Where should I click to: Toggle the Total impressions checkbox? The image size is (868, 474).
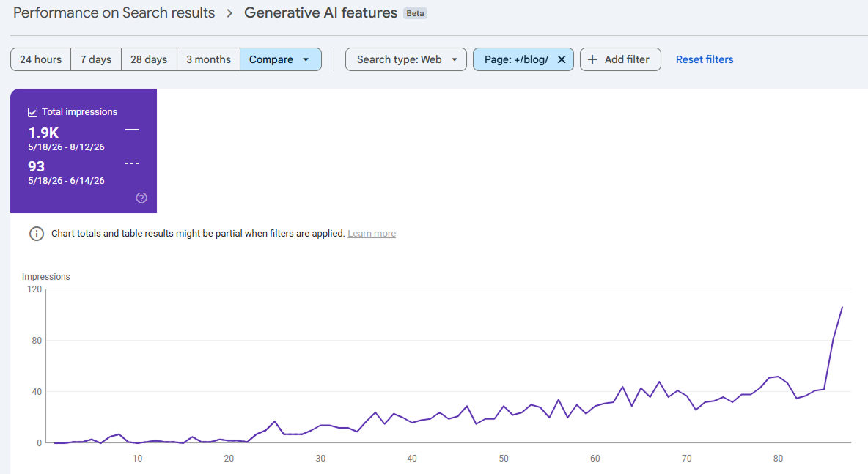(33, 112)
